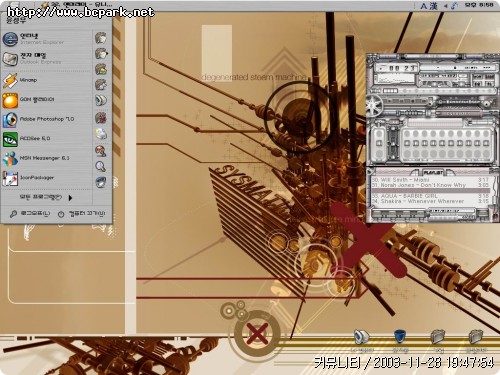Open the Run icon below the magnifier
The height and width of the screenshot is (375, 500).
click(x=101, y=182)
